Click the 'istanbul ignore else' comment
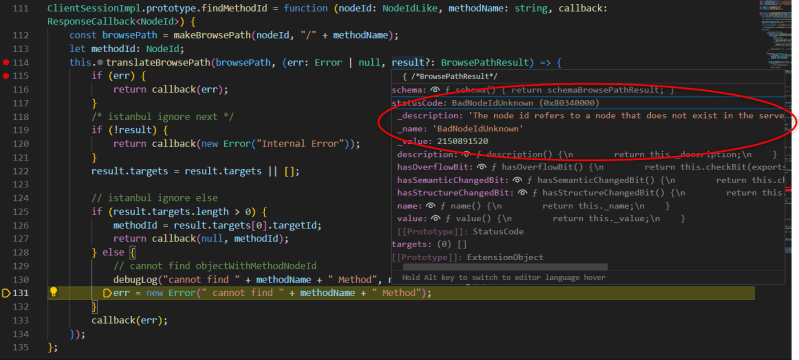This screenshot has width=799, height=360. coord(154,198)
